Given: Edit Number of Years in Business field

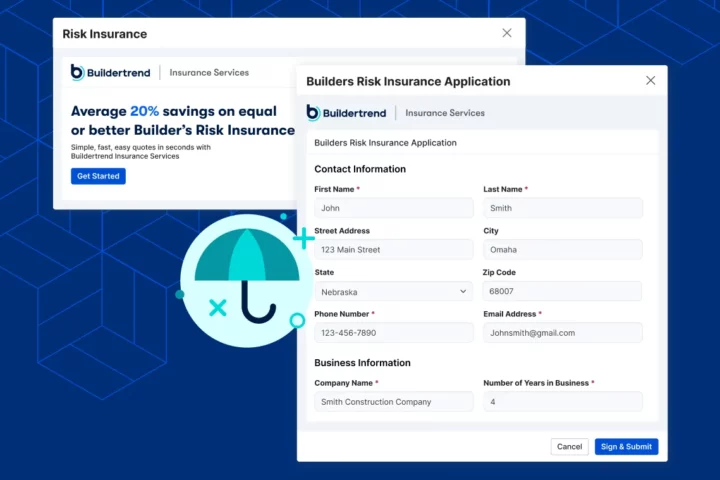Looking at the screenshot, I should point(562,402).
